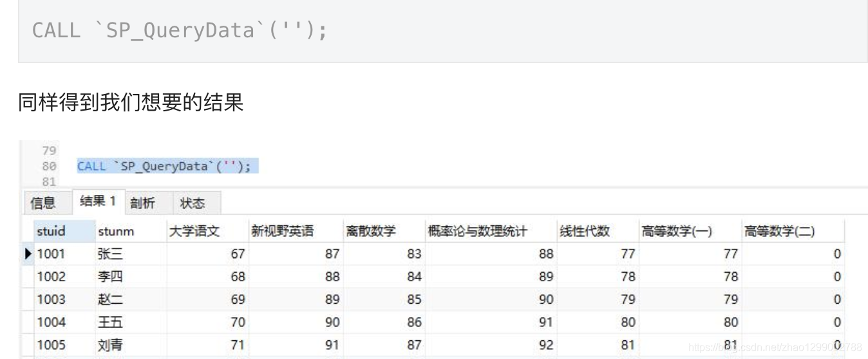Screen dimensions: 868x359
Task: Click the name cell 李四
Action: (131, 277)
